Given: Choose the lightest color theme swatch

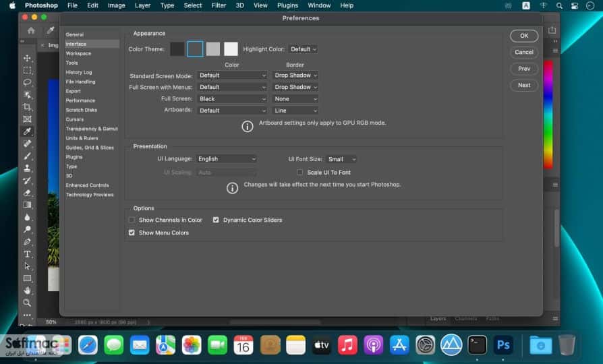Looking at the screenshot, I should 231,49.
